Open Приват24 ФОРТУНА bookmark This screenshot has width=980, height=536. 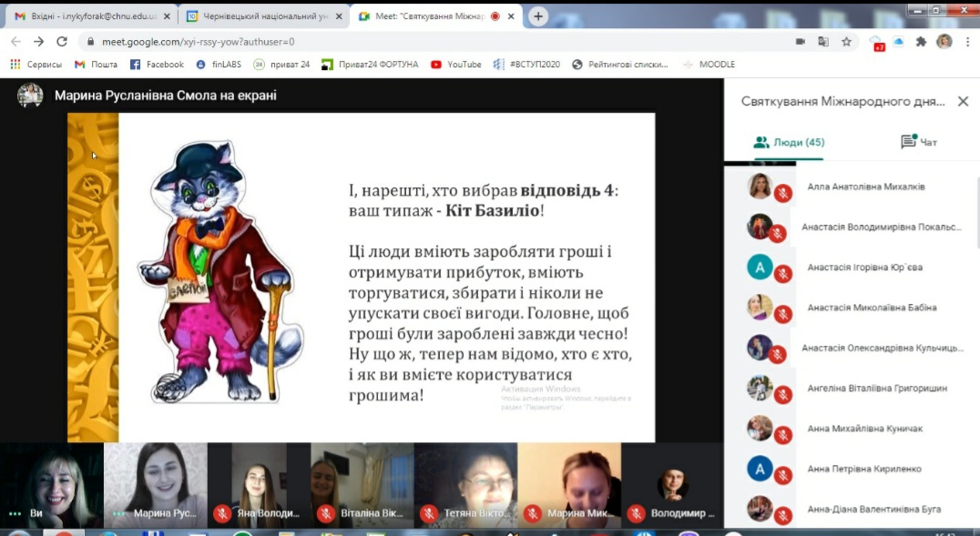370,65
